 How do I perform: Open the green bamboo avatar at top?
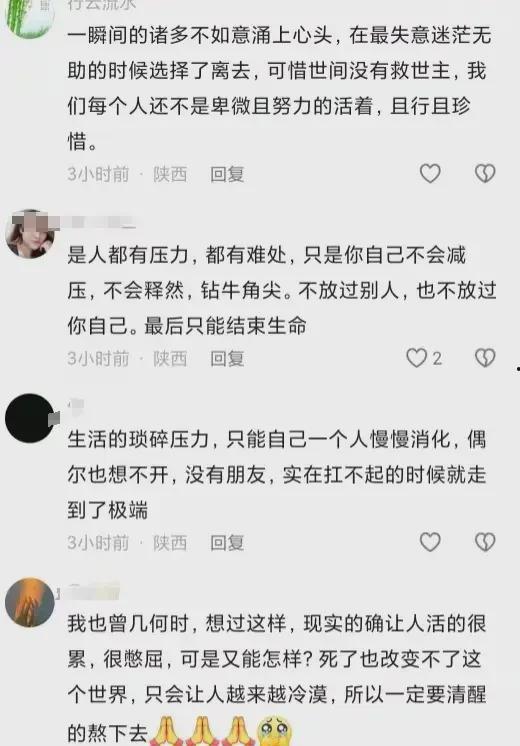tap(29, 15)
